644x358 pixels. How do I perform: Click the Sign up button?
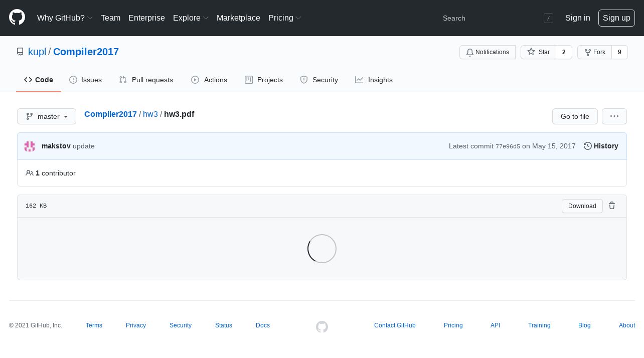click(x=616, y=18)
